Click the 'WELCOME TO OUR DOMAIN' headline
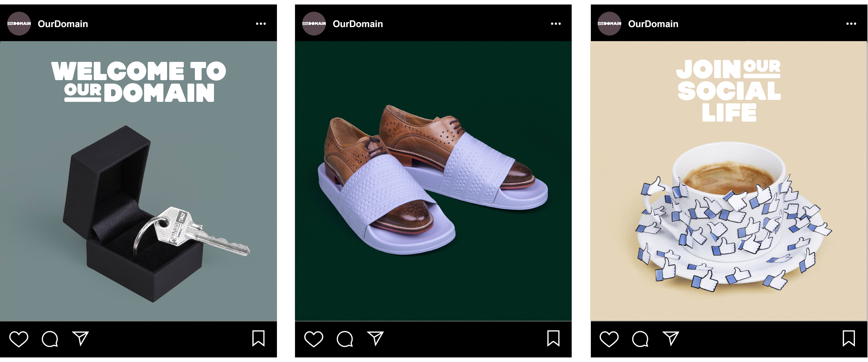Screen dimensions: 868x362 [x=138, y=82]
